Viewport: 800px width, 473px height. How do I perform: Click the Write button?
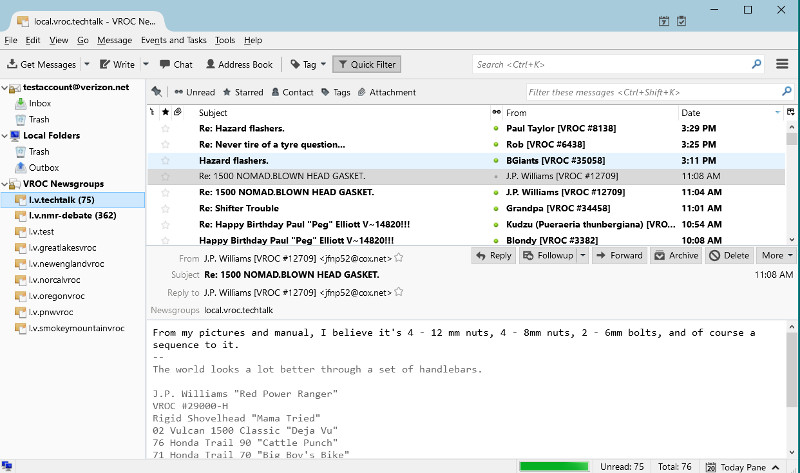(x=117, y=64)
